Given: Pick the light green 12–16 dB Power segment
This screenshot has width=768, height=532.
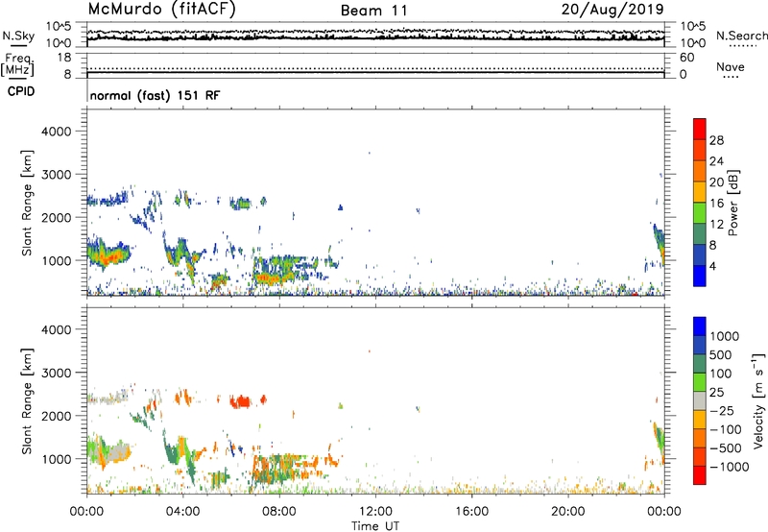Looking at the screenshot, I should click(700, 213).
